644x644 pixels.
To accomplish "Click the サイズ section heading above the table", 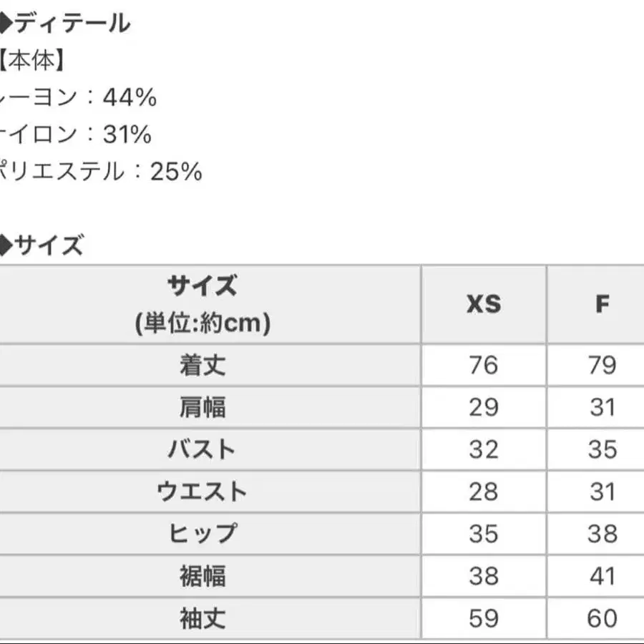I will tap(44, 246).
